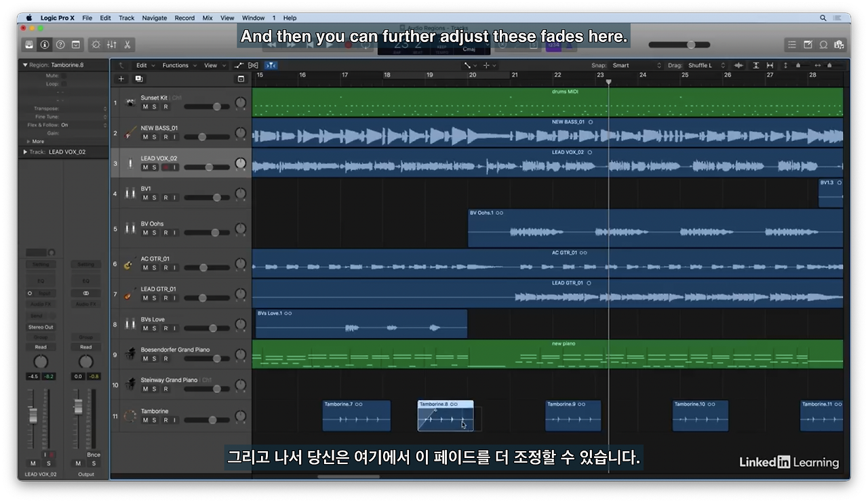Open the Flex & Follow On popup
Viewport: 868px width, 502px height.
[x=83, y=125]
